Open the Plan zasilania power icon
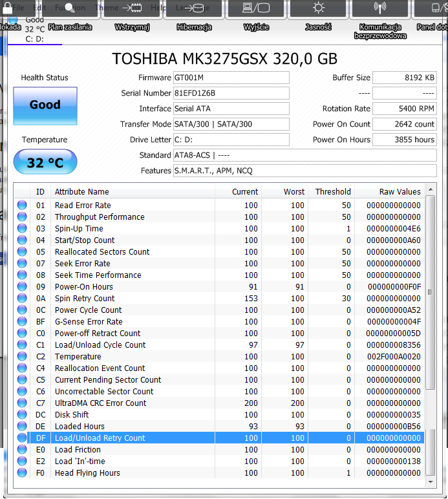The height and width of the screenshot is (499, 448). coord(70,8)
